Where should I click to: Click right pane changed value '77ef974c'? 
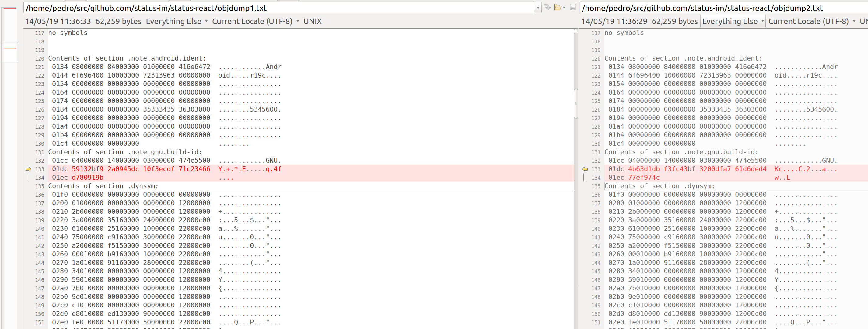644,178
